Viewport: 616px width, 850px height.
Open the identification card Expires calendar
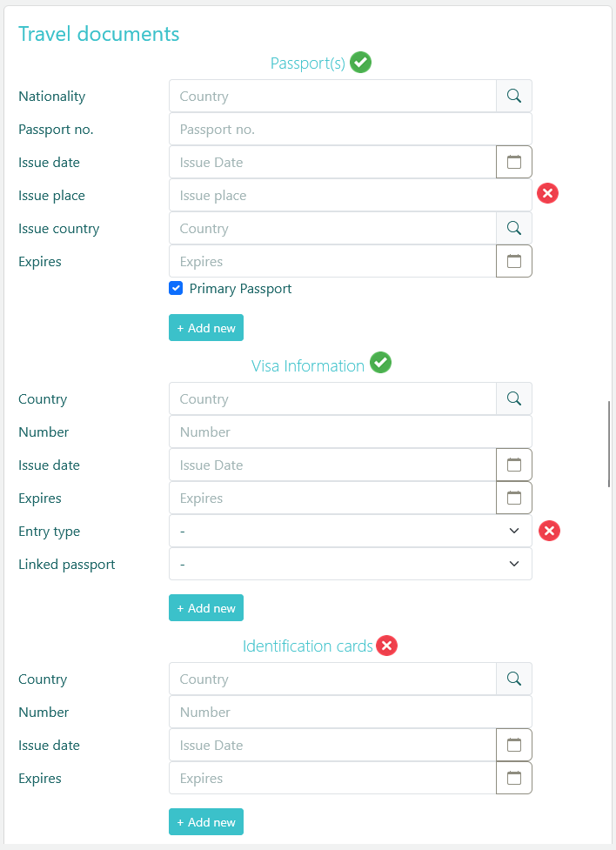tap(513, 779)
